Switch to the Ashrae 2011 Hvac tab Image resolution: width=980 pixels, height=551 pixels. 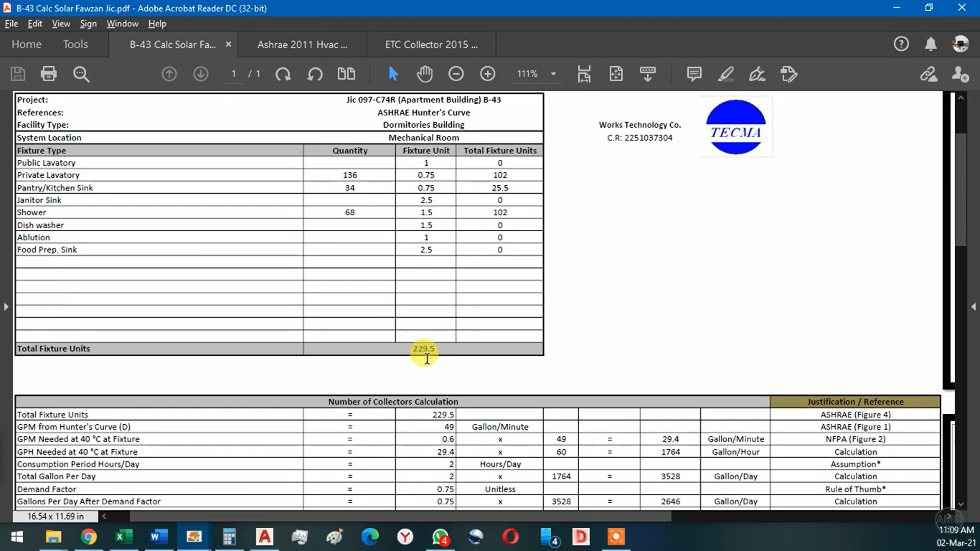pos(301,44)
